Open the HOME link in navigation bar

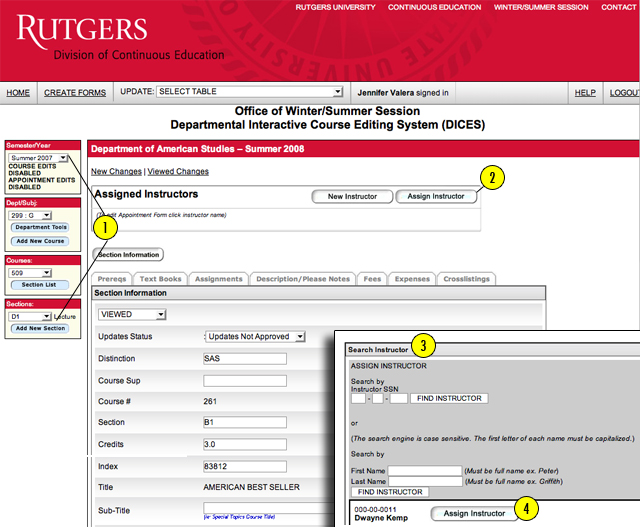click(18, 93)
